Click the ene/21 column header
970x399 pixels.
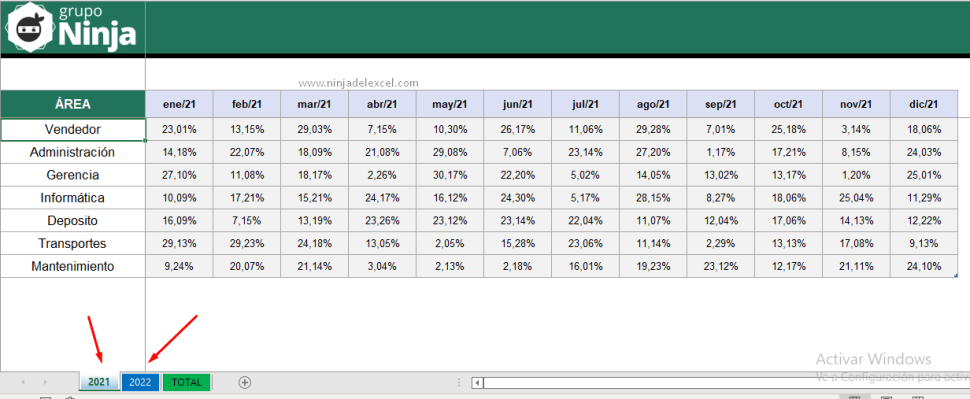coord(179,104)
